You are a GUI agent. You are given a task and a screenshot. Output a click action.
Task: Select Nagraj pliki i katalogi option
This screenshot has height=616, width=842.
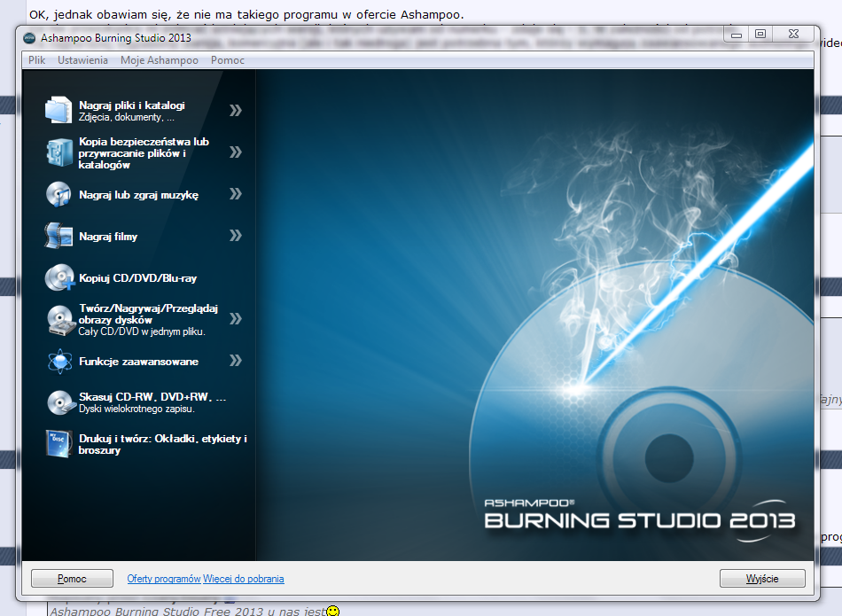coord(132,111)
